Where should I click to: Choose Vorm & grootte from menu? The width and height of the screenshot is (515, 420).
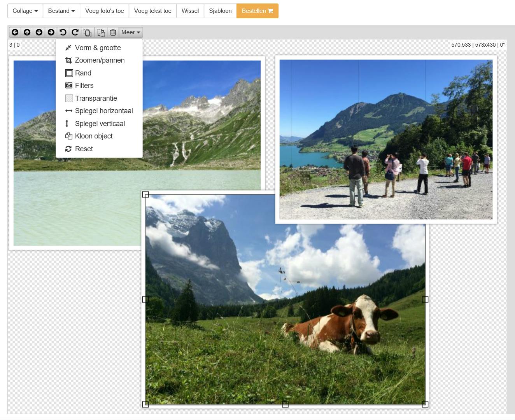tap(99, 48)
